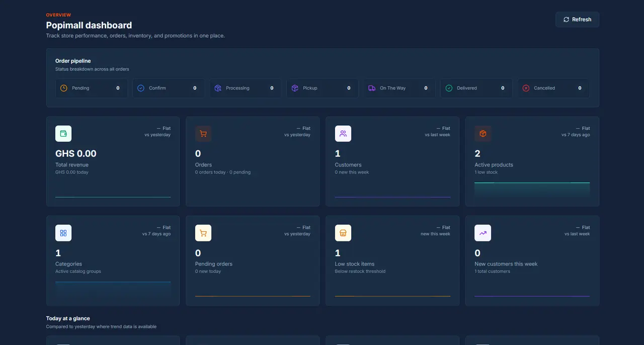Image resolution: width=644 pixels, height=345 pixels.
Task: Click the Customers label
Action: (x=348, y=165)
